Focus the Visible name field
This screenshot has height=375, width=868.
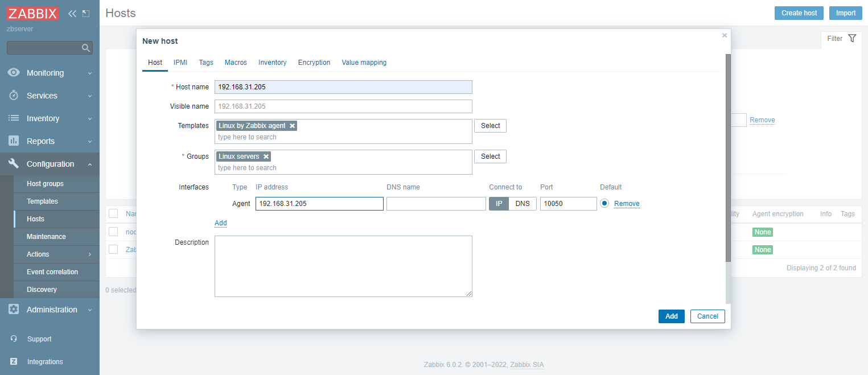(x=343, y=106)
